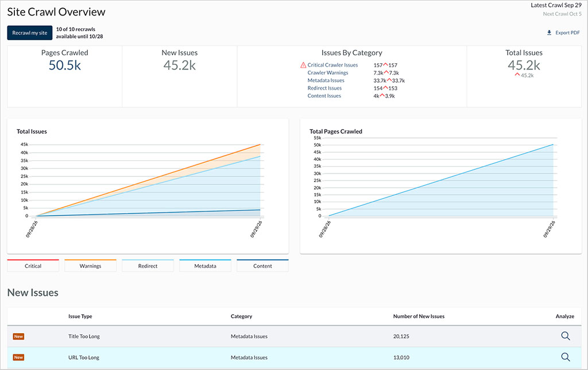Click the New Issues 45.2k value
588x370 pixels.
tap(180, 65)
